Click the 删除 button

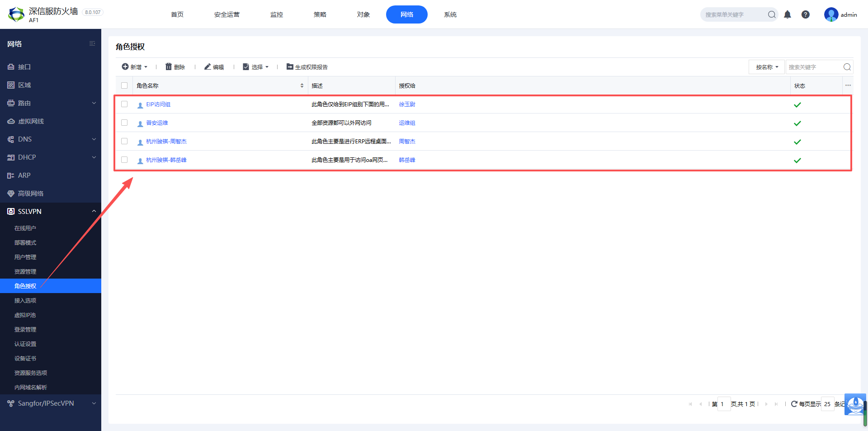[175, 67]
